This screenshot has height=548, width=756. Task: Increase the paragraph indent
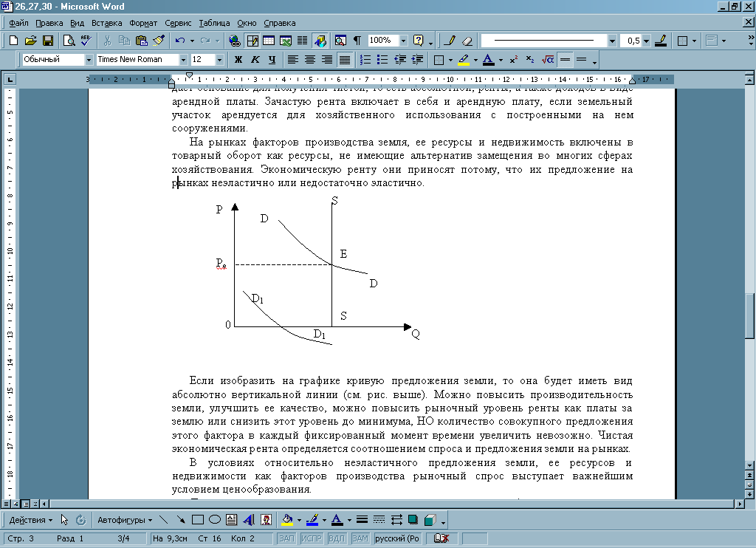(417, 60)
